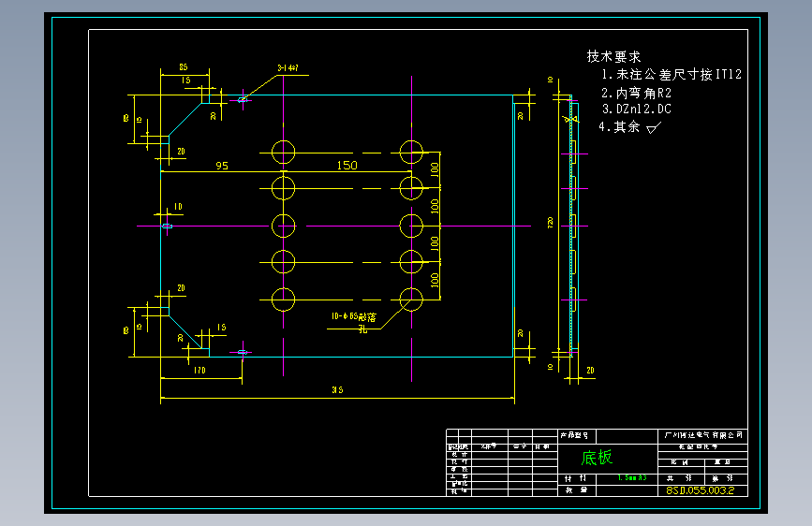Select the 材料 label in title block
The height and width of the screenshot is (526, 812).
576,478
